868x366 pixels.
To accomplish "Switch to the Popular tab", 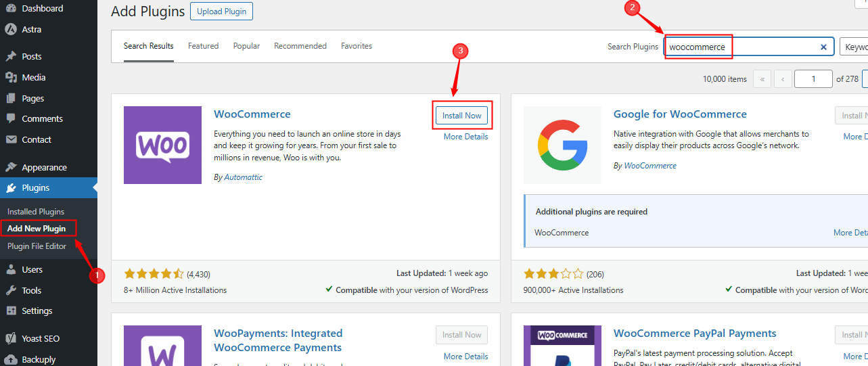I will pyautogui.click(x=246, y=46).
